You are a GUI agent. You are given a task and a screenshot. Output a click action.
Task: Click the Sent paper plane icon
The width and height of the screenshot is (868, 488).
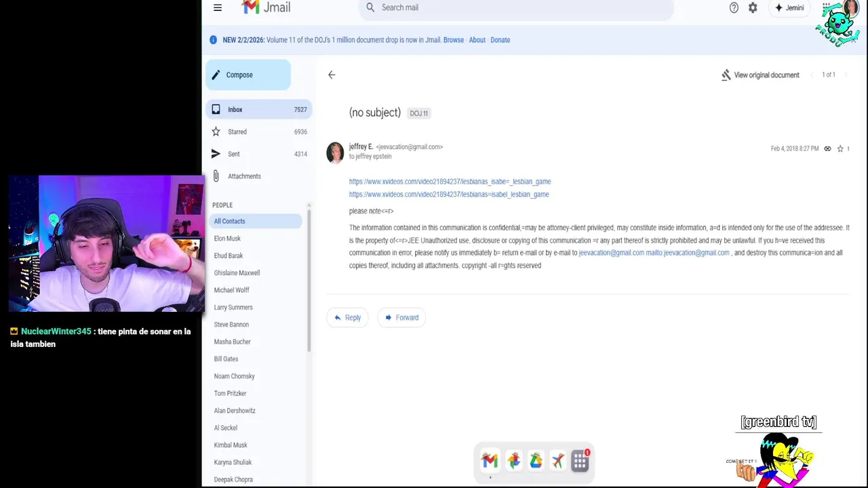coord(216,154)
